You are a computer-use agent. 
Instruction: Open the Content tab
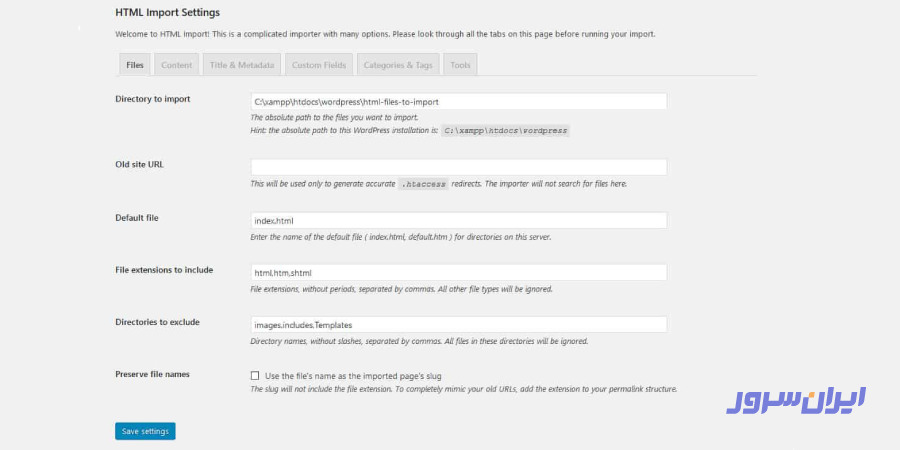[x=177, y=65]
